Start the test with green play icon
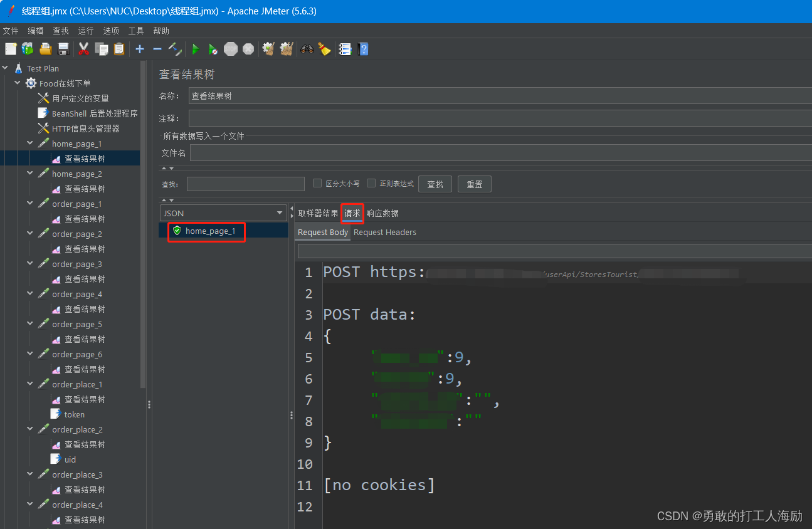 coord(196,49)
